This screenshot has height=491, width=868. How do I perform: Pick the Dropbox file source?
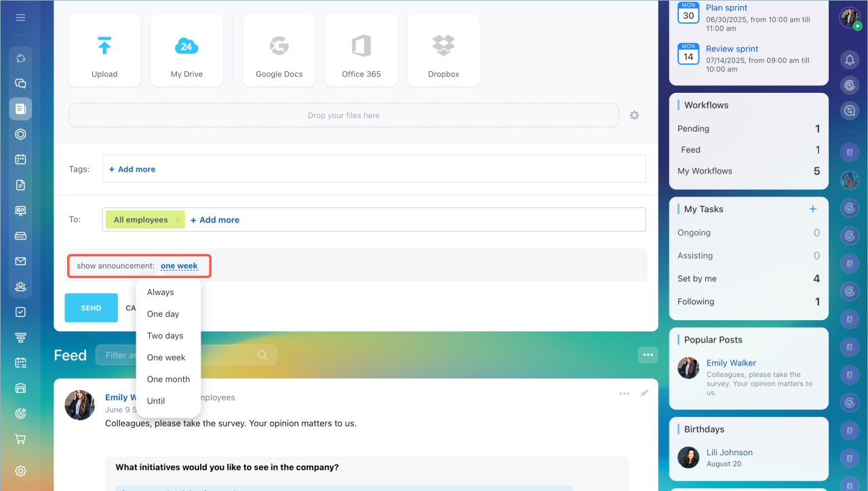[443, 51]
